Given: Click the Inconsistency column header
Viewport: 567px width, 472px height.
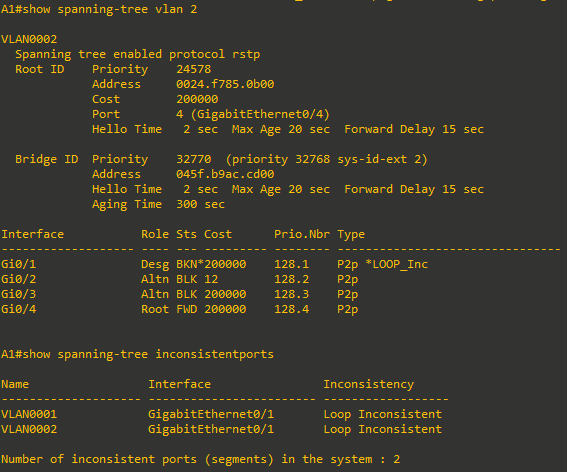Looking at the screenshot, I should pos(368,384).
